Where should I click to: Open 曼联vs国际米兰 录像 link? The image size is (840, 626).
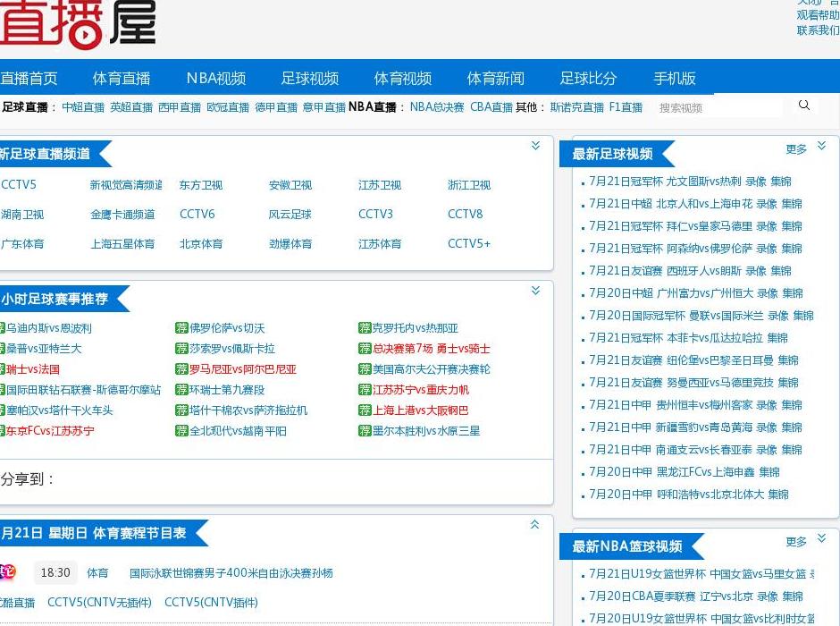[777, 316]
